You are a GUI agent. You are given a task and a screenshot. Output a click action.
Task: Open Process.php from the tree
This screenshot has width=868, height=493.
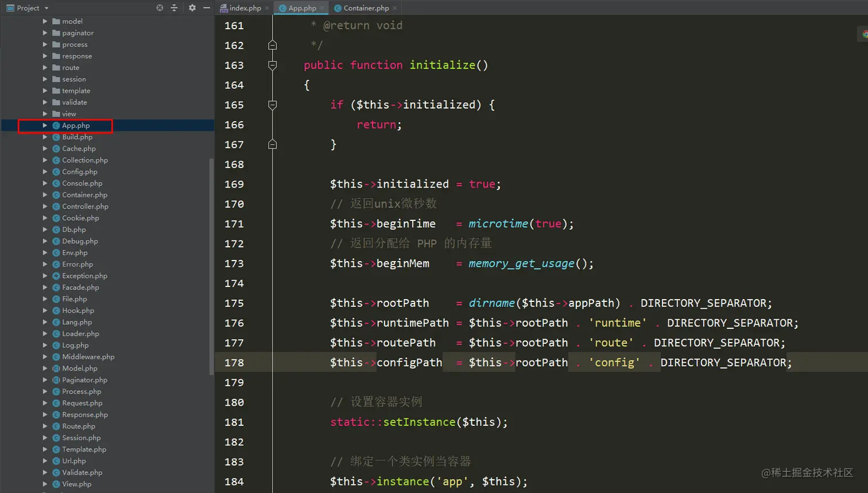(82, 391)
